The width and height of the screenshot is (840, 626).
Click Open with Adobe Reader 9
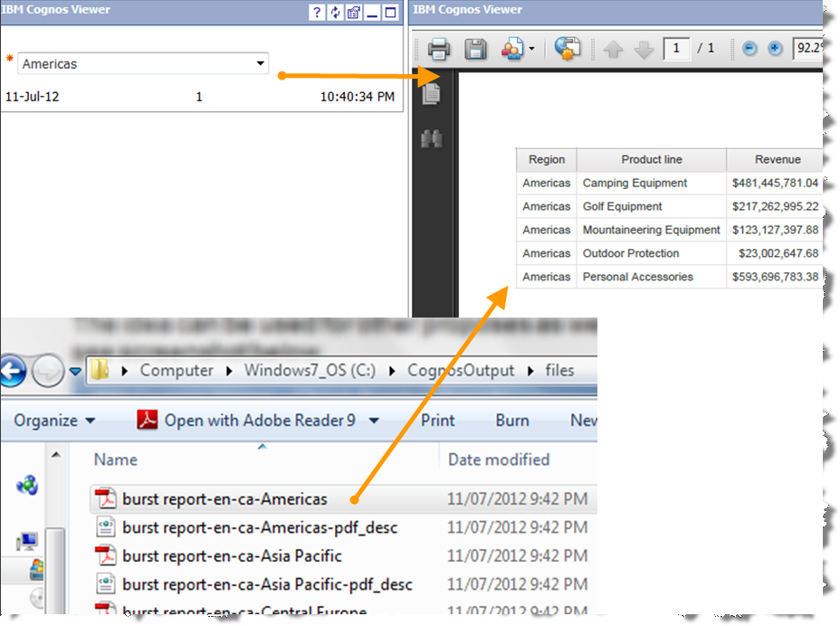tap(247, 421)
